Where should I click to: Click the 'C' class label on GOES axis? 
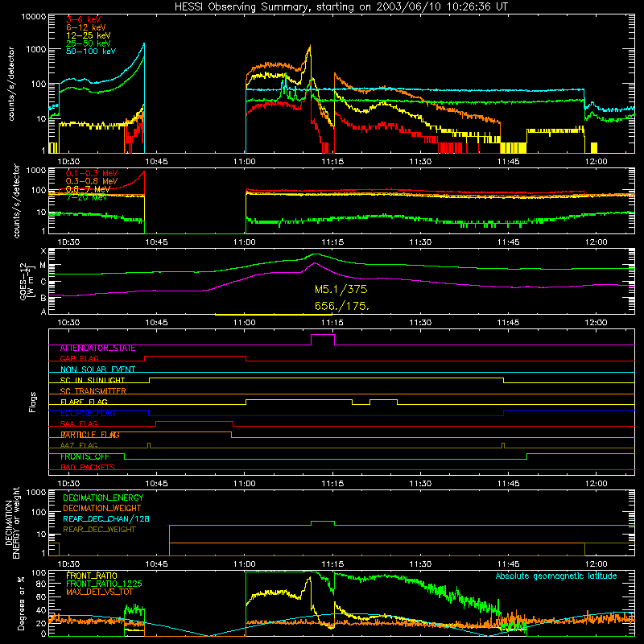43,283
